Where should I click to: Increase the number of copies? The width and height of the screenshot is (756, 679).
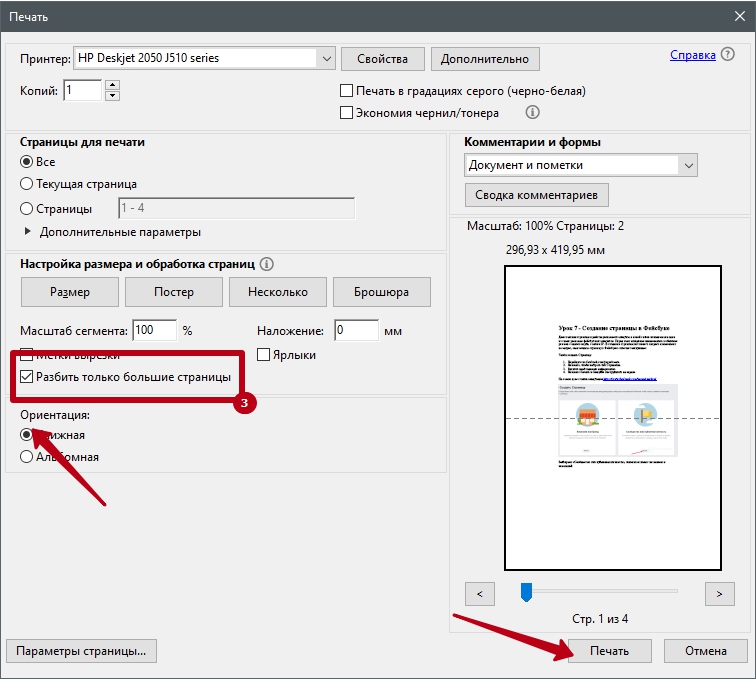[112, 86]
